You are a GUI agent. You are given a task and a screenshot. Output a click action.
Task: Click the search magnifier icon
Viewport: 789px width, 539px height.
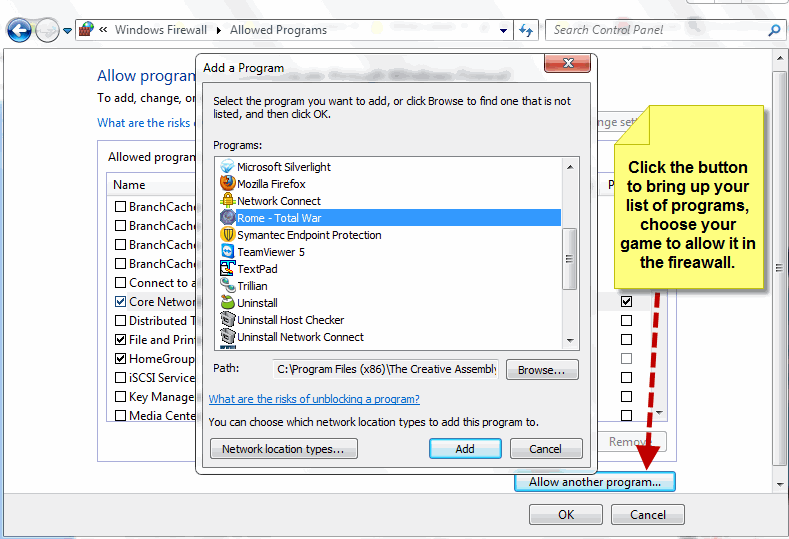774,30
